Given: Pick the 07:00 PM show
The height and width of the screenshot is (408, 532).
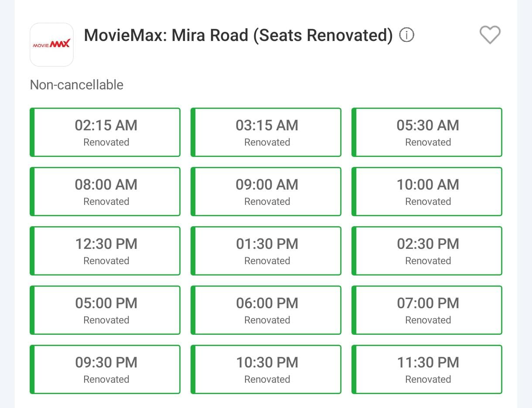Looking at the screenshot, I should 427,310.
